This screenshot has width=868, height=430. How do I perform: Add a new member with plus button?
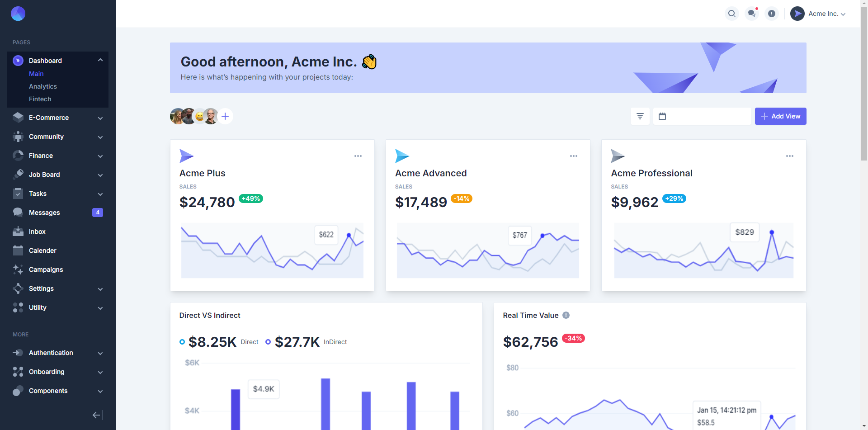tap(225, 116)
